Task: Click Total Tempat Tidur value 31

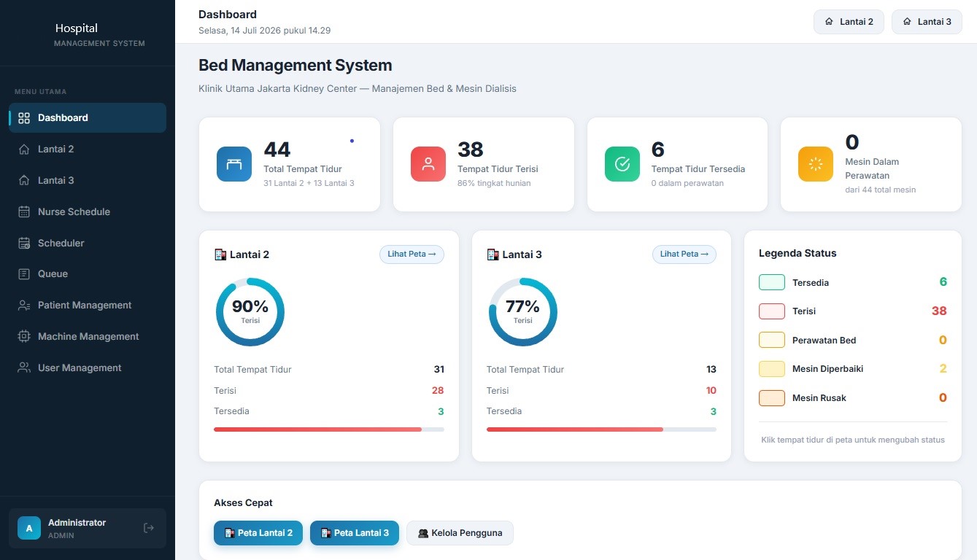Action: tap(439, 370)
